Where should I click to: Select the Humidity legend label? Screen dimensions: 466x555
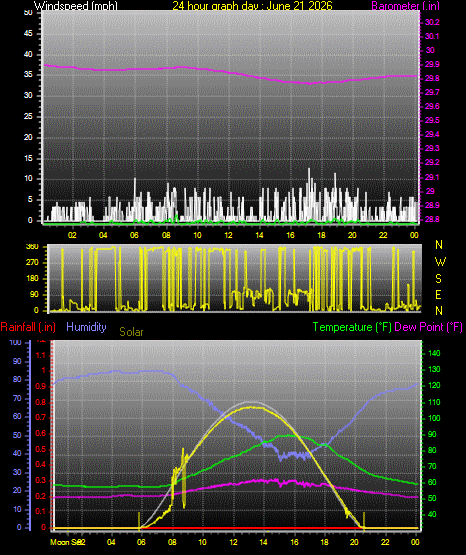pyautogui.click(x=86, y=327)
